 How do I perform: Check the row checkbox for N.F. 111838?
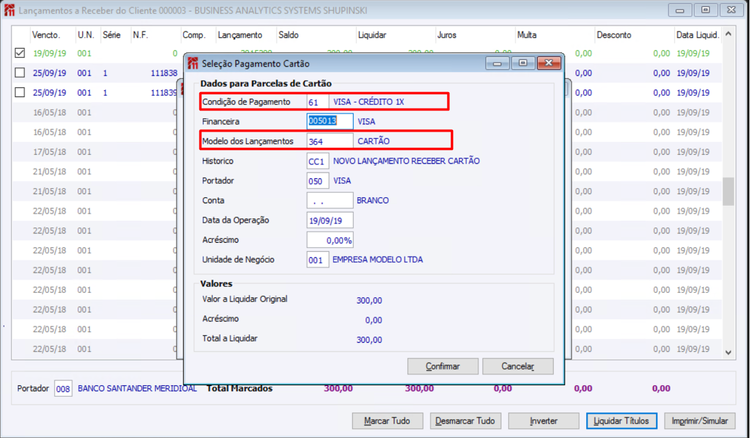pos(20,73)
